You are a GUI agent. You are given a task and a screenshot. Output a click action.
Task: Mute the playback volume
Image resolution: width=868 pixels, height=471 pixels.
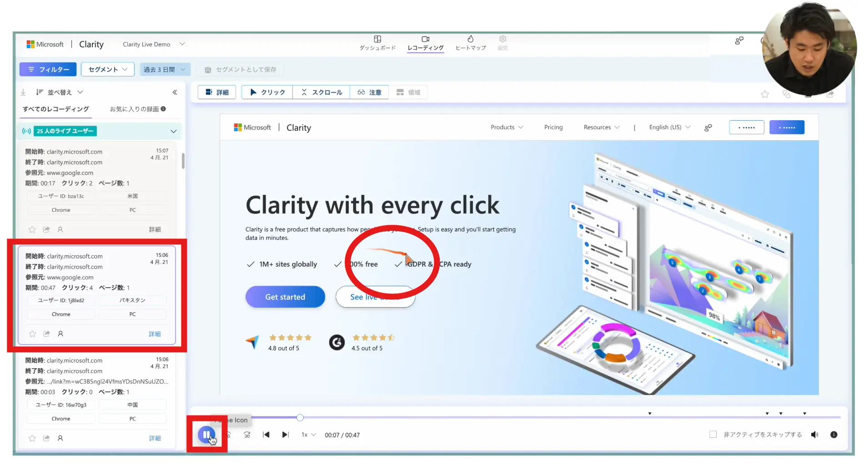coord(814,435)
